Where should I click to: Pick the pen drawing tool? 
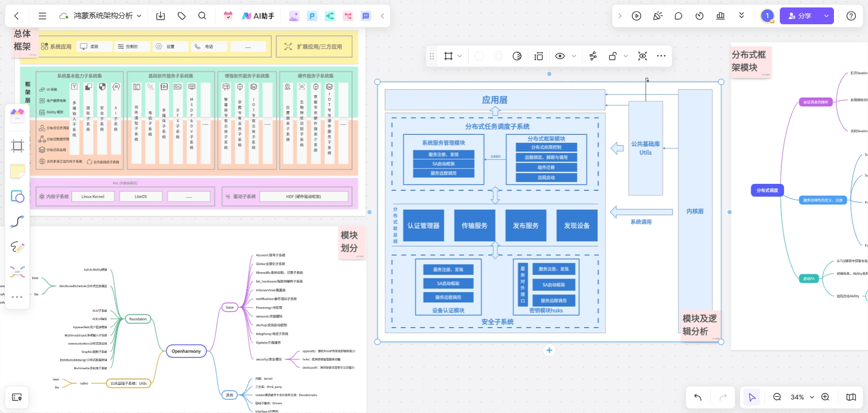17,247
